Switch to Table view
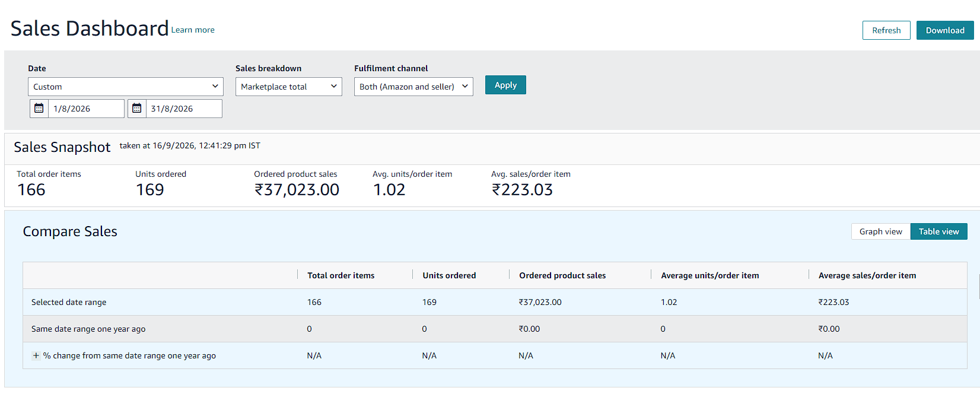 point(939,231)
